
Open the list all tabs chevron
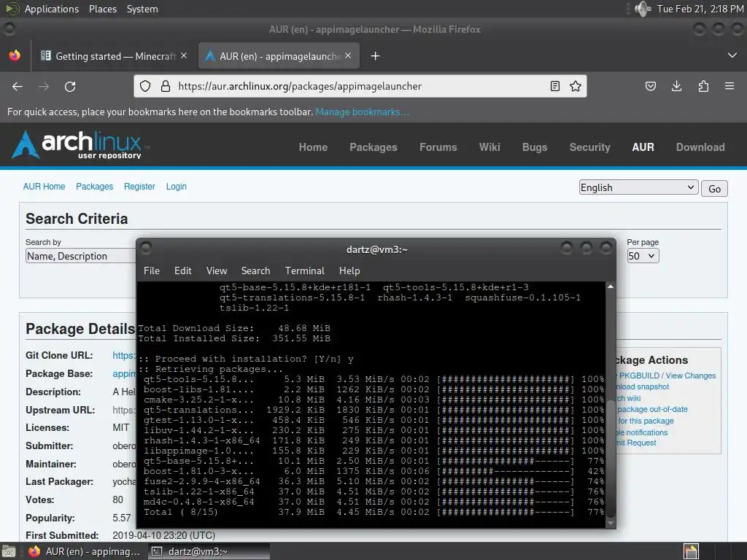[732, 55]
